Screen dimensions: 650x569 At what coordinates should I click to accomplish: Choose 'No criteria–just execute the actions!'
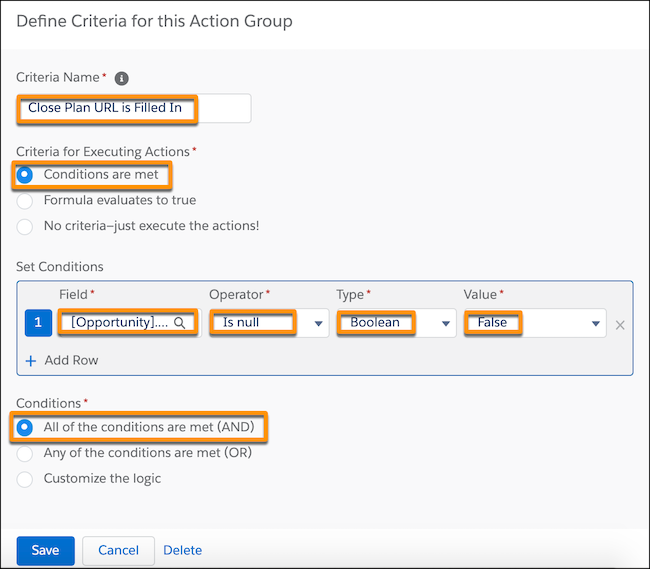(24, 227)
